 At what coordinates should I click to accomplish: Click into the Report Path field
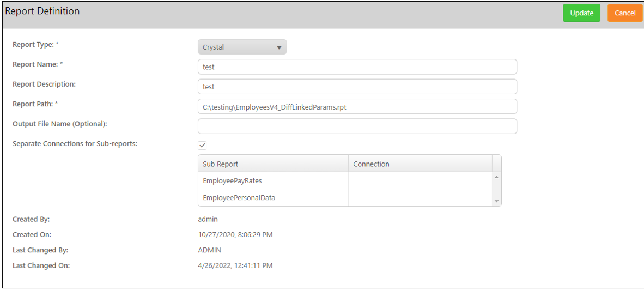357,107
